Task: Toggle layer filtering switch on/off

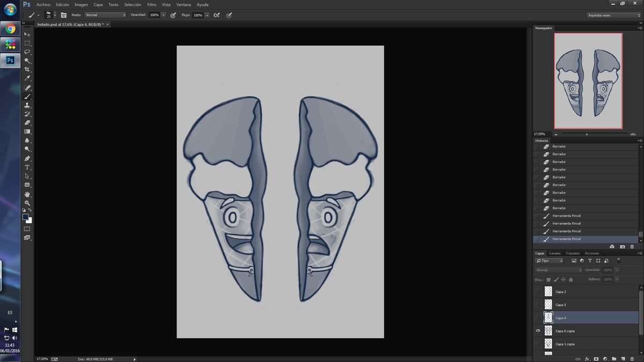Action: coord(618,260)
